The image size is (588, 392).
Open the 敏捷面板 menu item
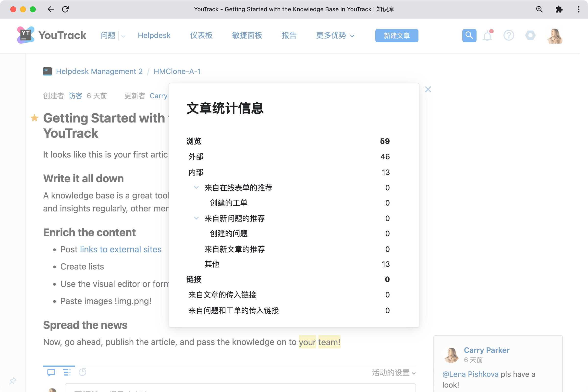(247, 36)
